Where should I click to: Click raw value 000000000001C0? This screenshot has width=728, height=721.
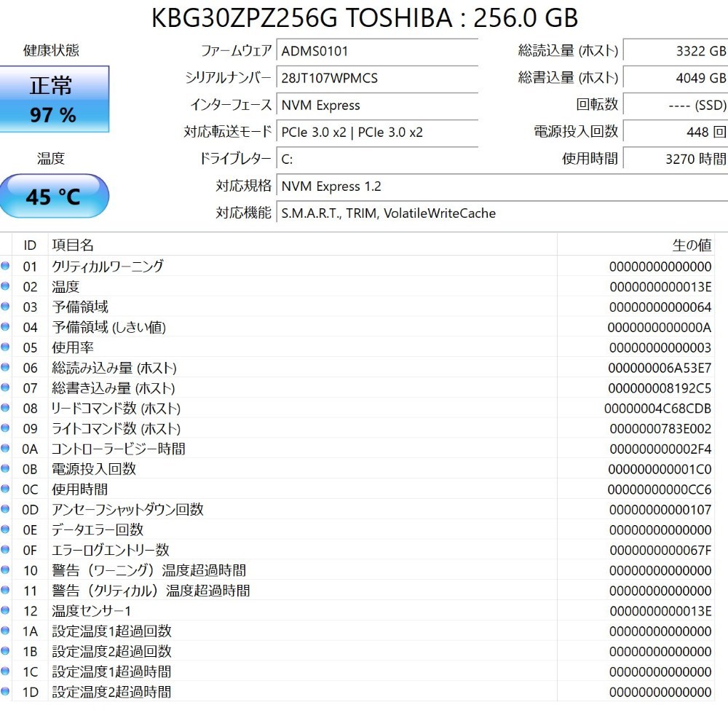point(660,469)
